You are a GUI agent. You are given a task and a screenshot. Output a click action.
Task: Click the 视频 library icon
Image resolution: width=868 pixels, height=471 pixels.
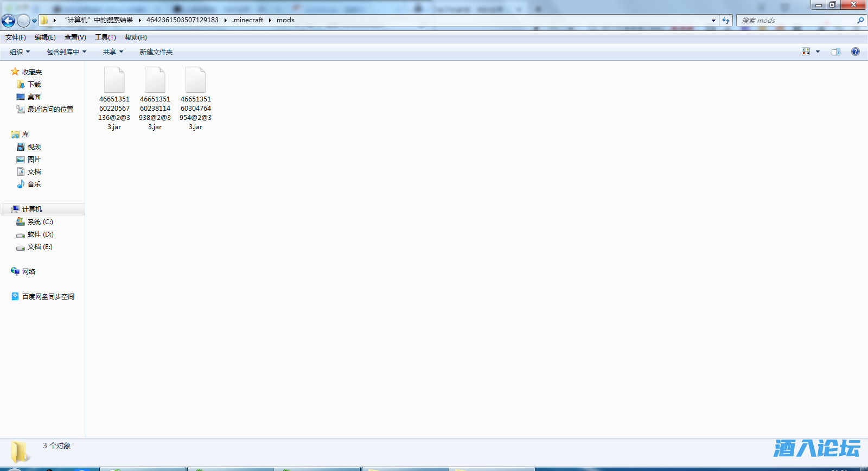coord(21,147)
